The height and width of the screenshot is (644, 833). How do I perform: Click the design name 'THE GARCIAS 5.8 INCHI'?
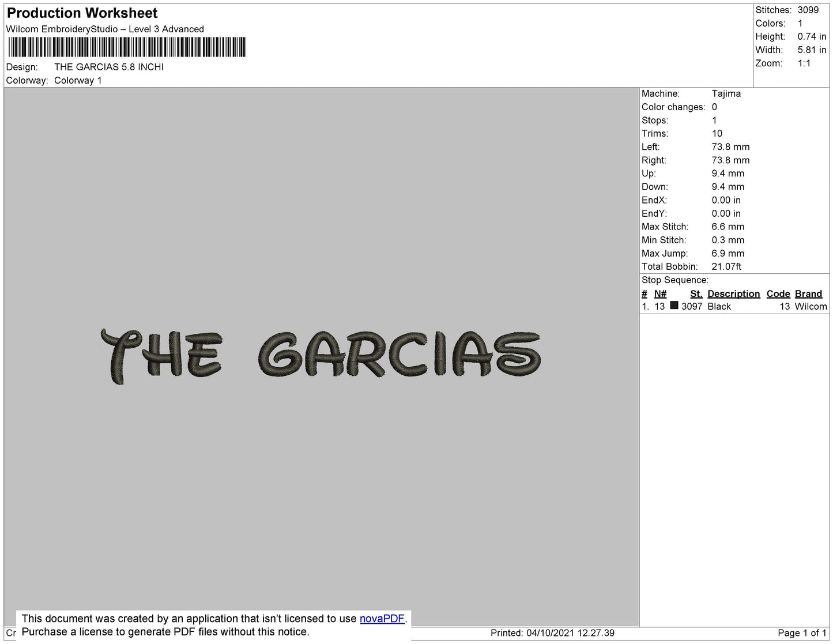[109, 67]
